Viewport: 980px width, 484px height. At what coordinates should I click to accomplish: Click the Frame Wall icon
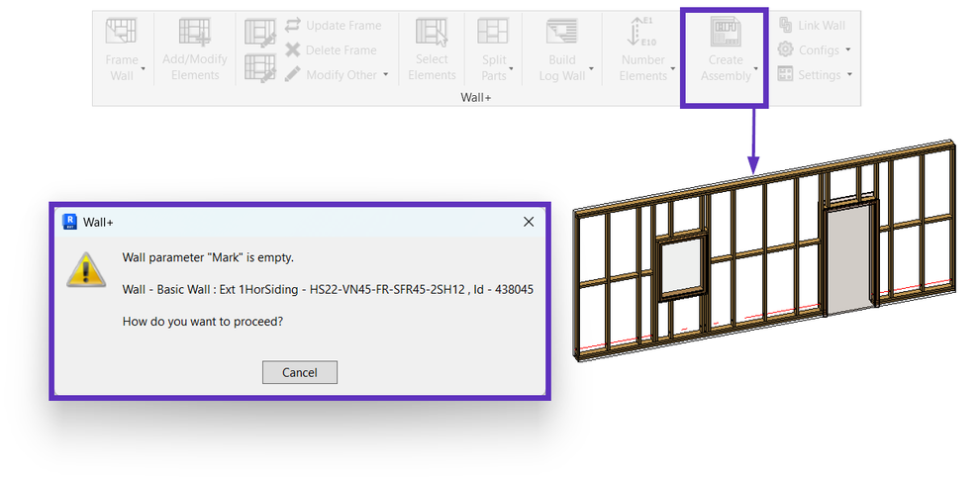click(x=121, y=32)
